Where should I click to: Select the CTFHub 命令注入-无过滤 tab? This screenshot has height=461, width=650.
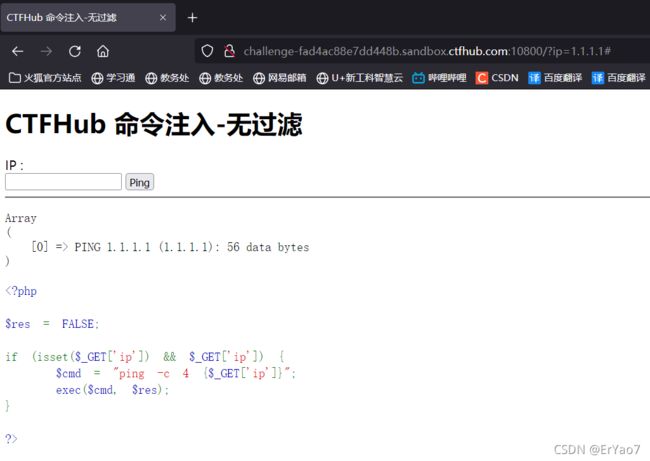pos(88,17)
